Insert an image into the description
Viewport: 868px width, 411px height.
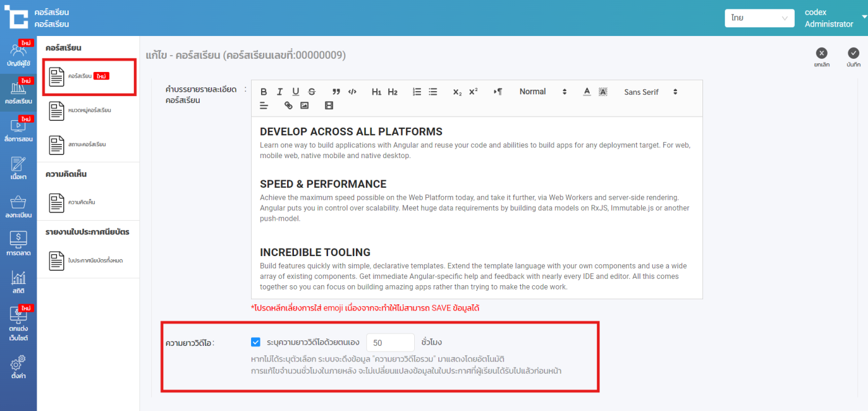click(304, 105)
